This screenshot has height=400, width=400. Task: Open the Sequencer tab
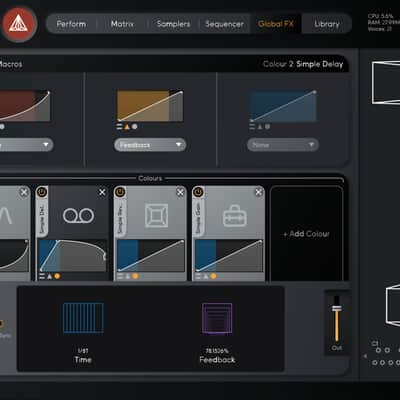224,24
